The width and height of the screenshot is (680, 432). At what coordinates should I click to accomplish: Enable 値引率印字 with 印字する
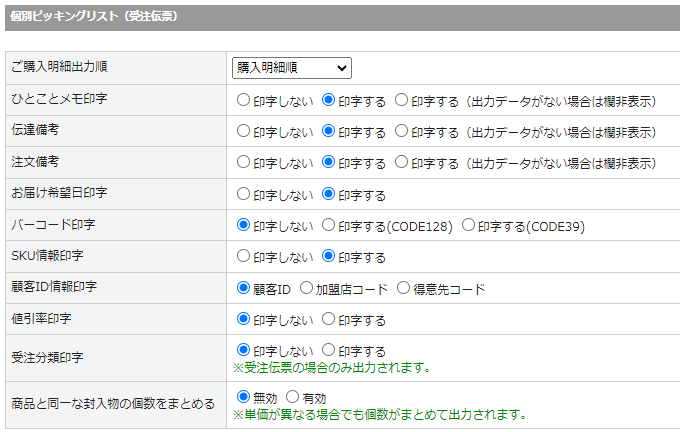[329, 319]
